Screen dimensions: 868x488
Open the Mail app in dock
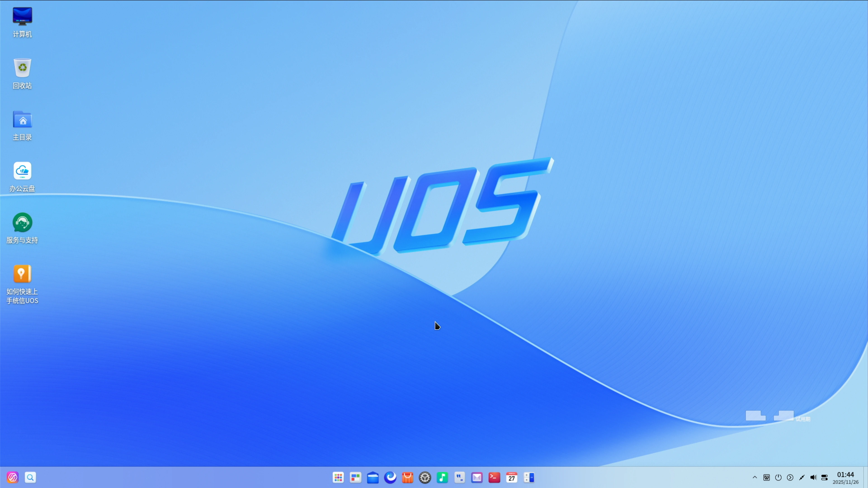click(x=477, y=477)
